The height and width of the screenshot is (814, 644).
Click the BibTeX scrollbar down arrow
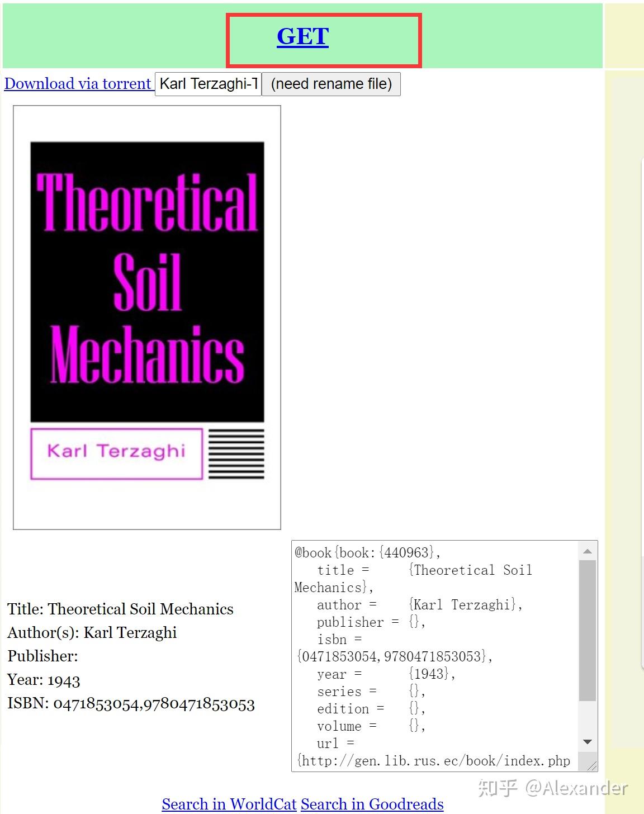point(588,742)
